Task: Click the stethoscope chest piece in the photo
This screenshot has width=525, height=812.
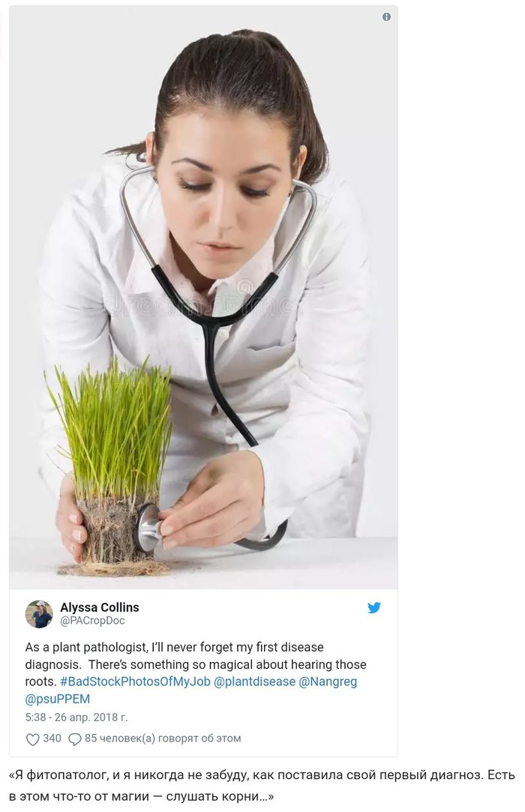Action: [148, 527]
